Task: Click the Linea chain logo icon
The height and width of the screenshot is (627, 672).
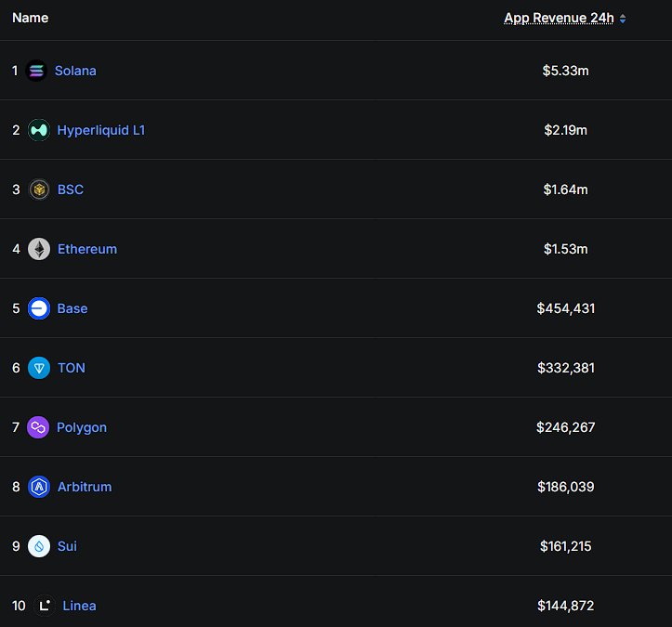Action: click(x=44, y=606)
